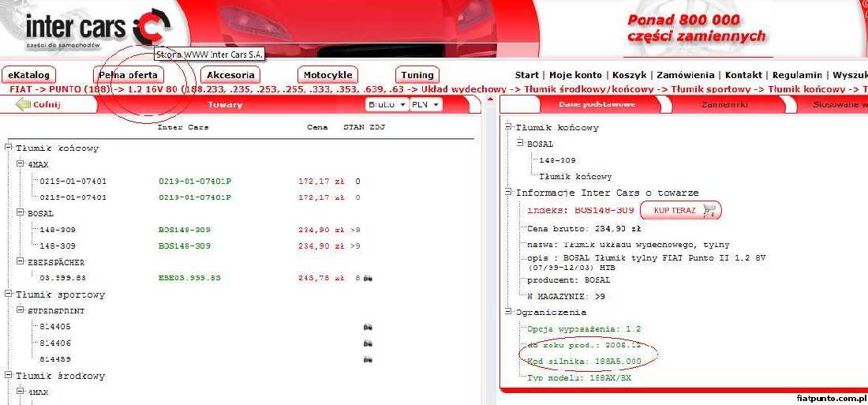Select the Towary tab header
This screenshot has width=868, height=405.
click(x=225, y=104)
